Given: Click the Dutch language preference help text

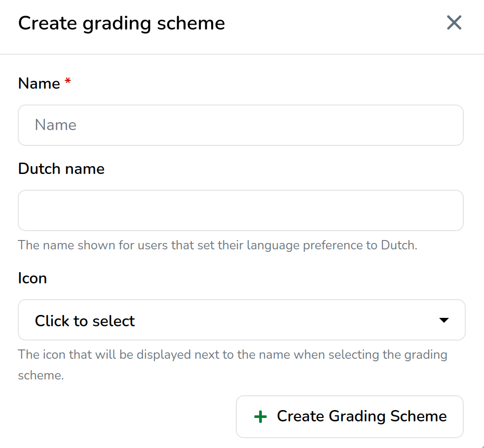Looking at the screenshot, I should (218, 245).
